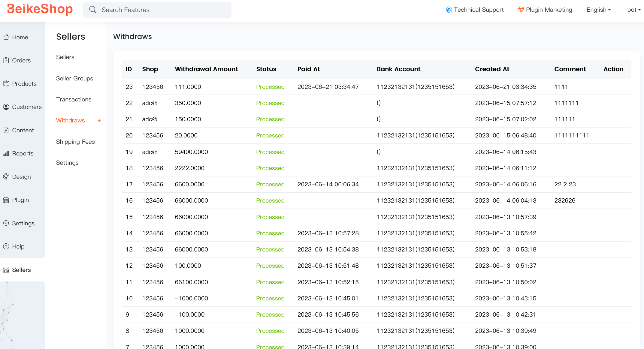Click the Design palette icon
644x349 pixels.
click(x=6, y=177)
